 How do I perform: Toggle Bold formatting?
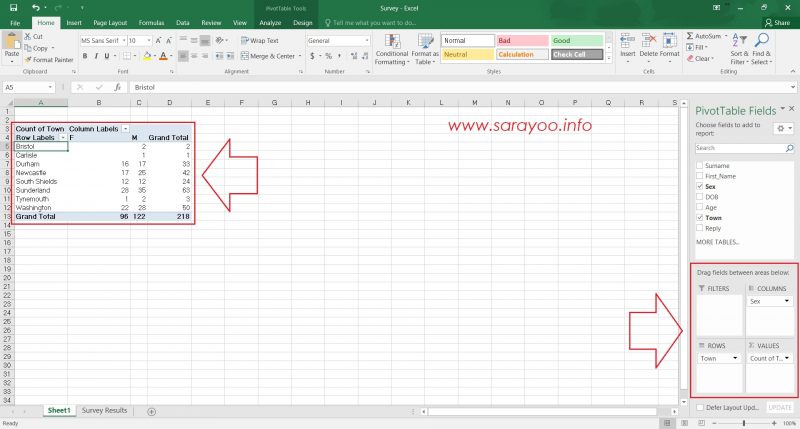(x=85, y=56)
